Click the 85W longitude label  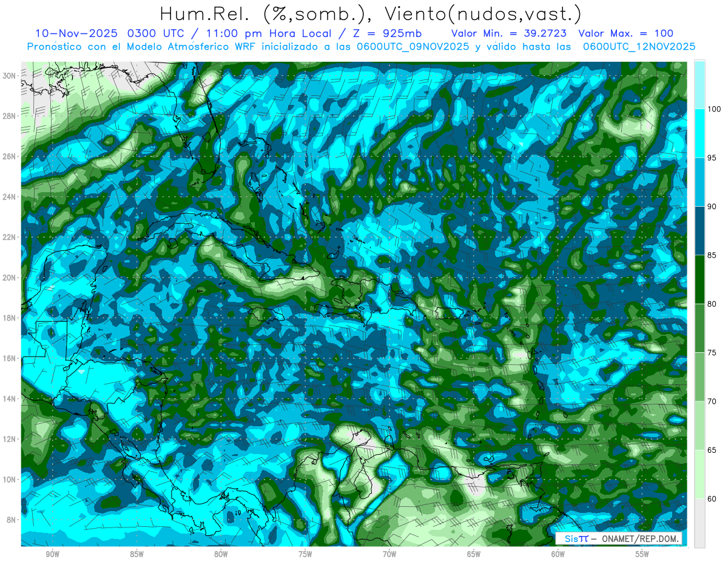(x=136, y=554)
